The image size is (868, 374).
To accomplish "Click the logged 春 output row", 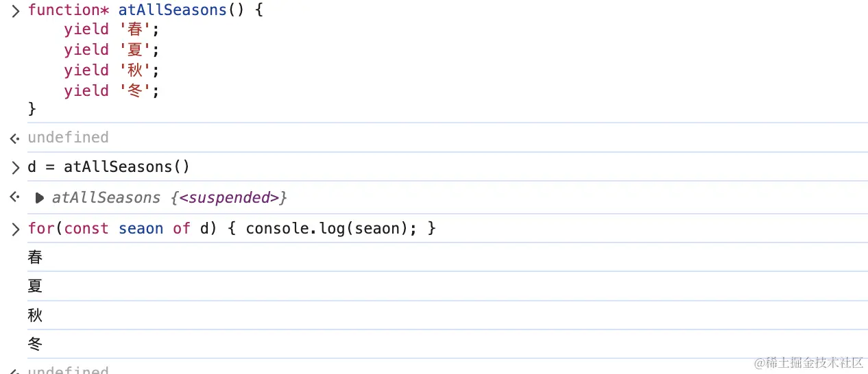I will point(447,258).
